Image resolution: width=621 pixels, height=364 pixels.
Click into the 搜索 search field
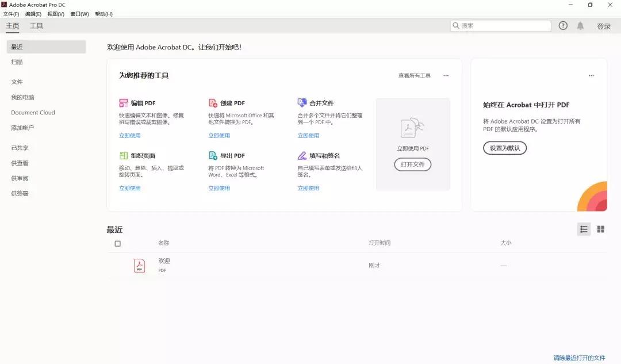pos(501,26)
